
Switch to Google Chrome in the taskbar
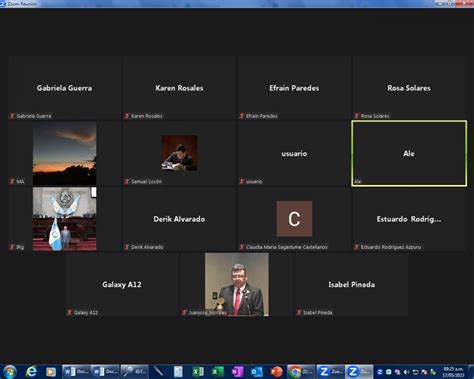[301, 372]
